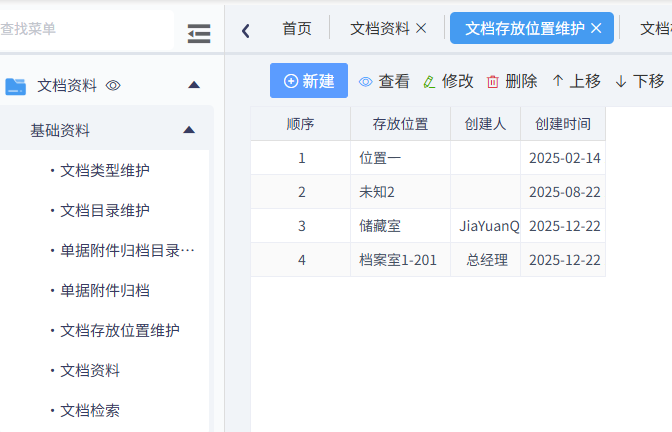This screenshot has width=672, height=432.
Task: Move the row up with 上移
Action: [x=576, y=81]
